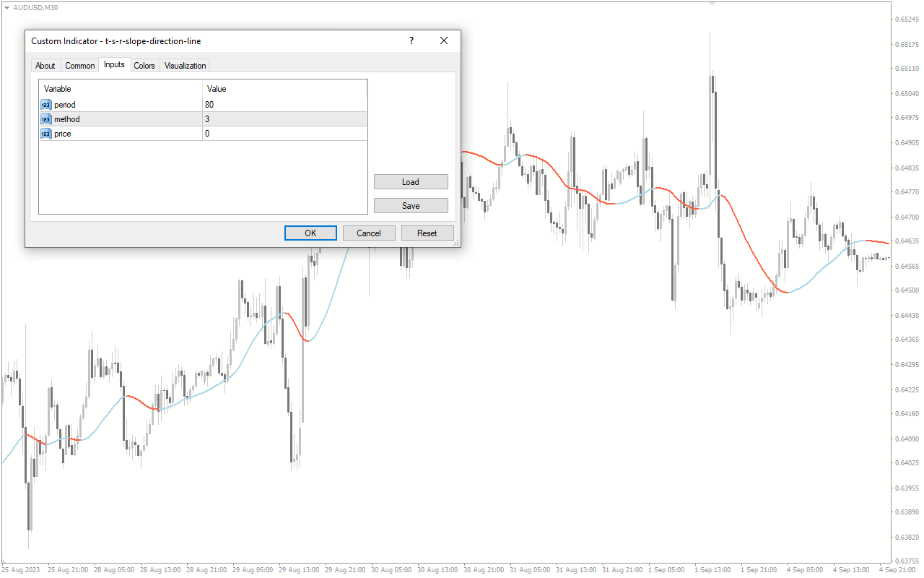
Task: Click the Cancel button
Action: click(x=369, y=233)
